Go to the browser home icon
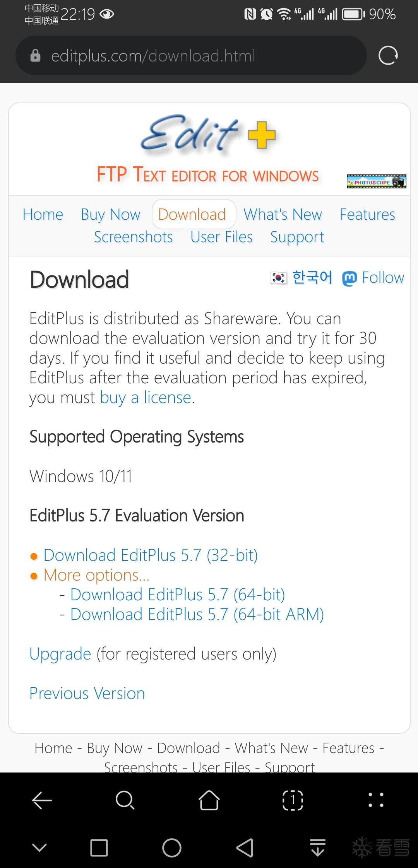Image resolution: width=418 pixels, height=868 pixels. pos(209,800)
